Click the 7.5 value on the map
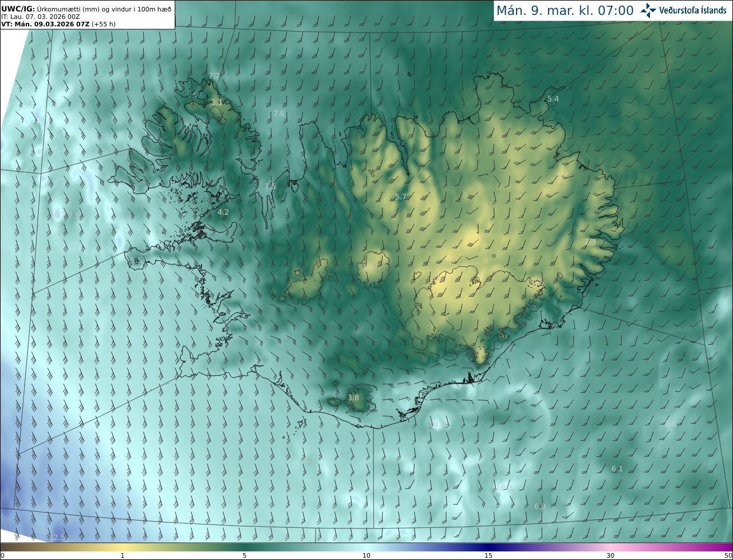Image resolution: width=733 pixels, height=560 pixels. (270, 187)
